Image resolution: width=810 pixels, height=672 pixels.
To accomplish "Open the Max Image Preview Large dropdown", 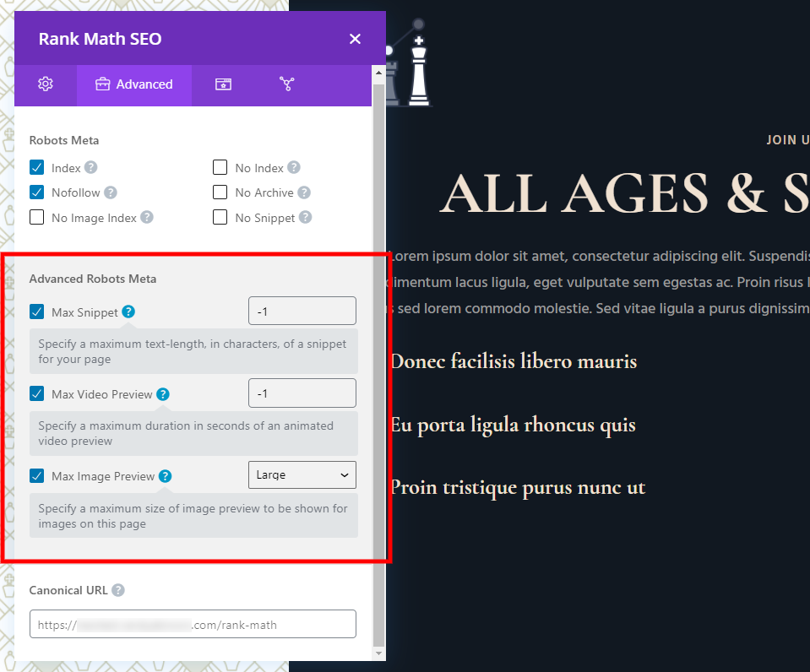I will tap(302, 474).
